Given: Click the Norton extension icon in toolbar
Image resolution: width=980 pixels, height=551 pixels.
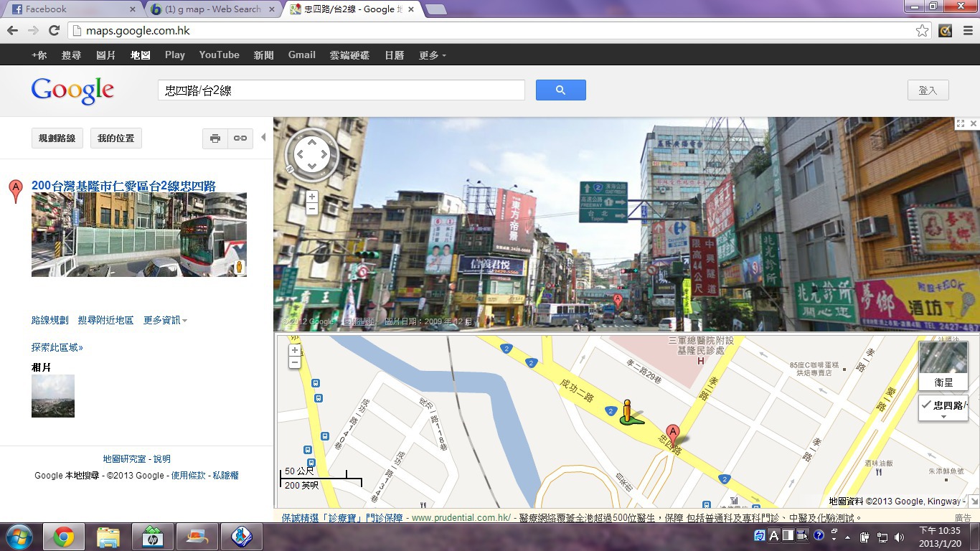Looking at the screenshot, I should 945,30.
